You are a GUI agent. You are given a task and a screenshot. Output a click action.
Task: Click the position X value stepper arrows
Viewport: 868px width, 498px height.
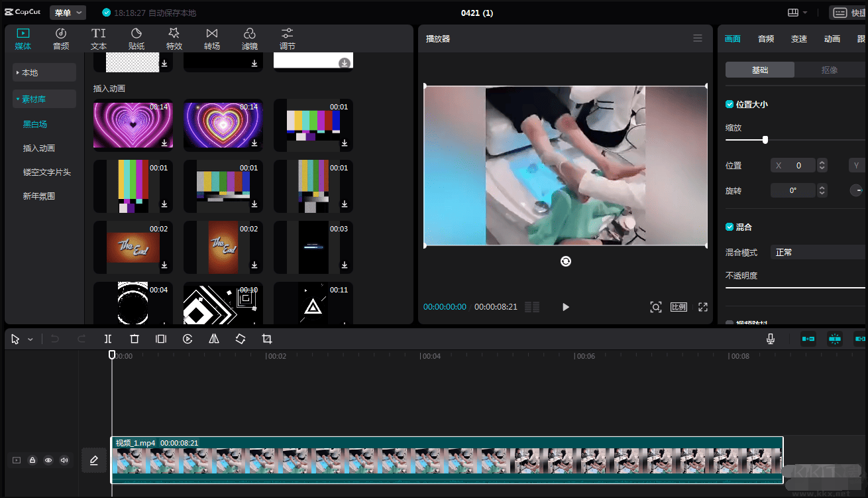point(822,166)
